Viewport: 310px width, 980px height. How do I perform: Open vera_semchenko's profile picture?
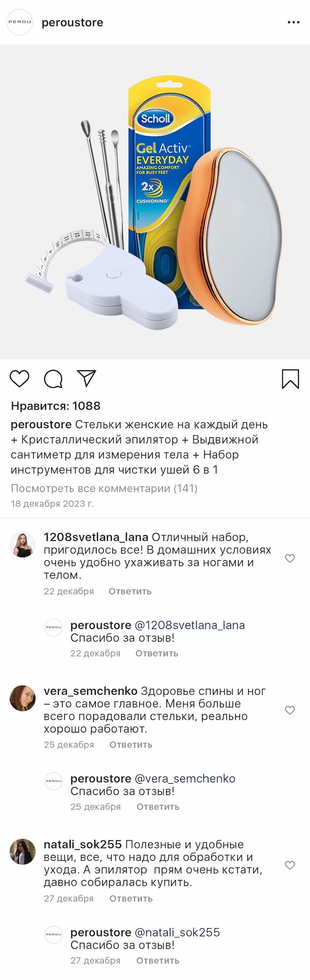click(x=23, y=698)
